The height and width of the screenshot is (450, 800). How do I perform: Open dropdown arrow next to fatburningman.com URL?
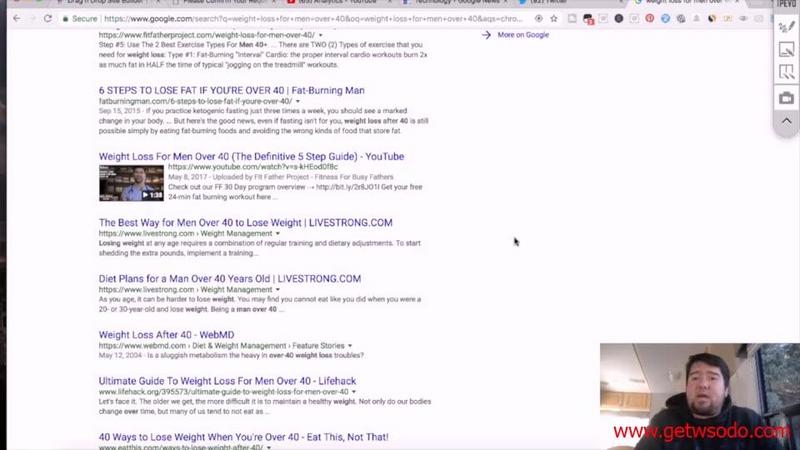298,102
